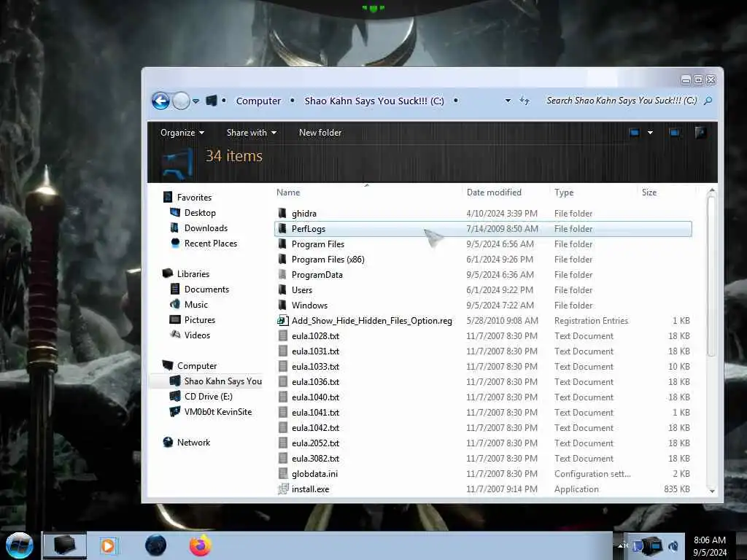The height and width of the screenshot is (560, 747).
Task: Open the address bar history dropdown
Action: 508,101
